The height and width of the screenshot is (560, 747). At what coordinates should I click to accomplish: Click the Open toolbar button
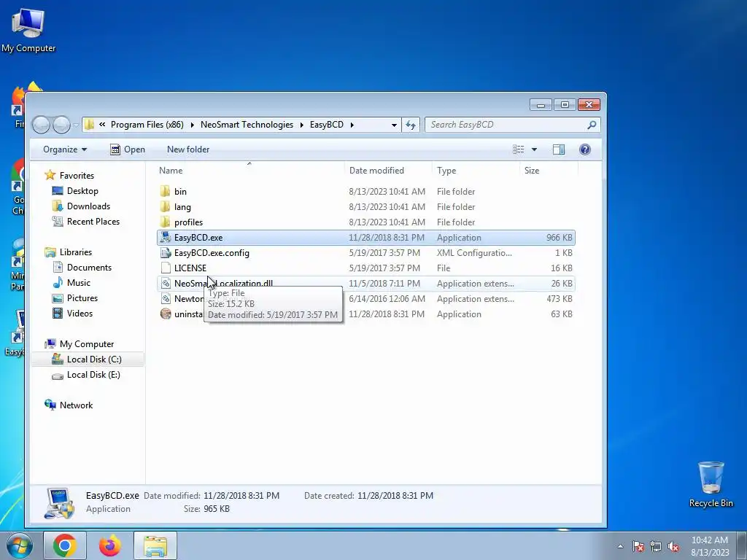[128, 149]
